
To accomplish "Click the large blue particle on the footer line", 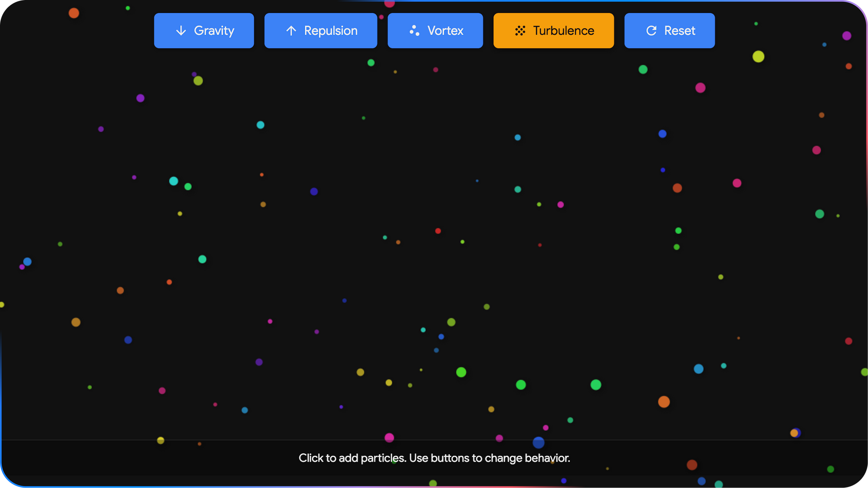I will [538, 442].
